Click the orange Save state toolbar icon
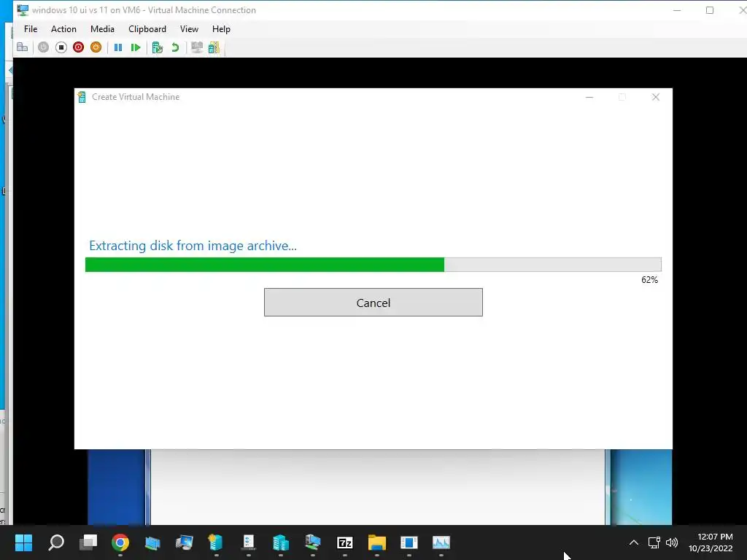The width and height of the screenshot is (747, 560). (96, 47)
